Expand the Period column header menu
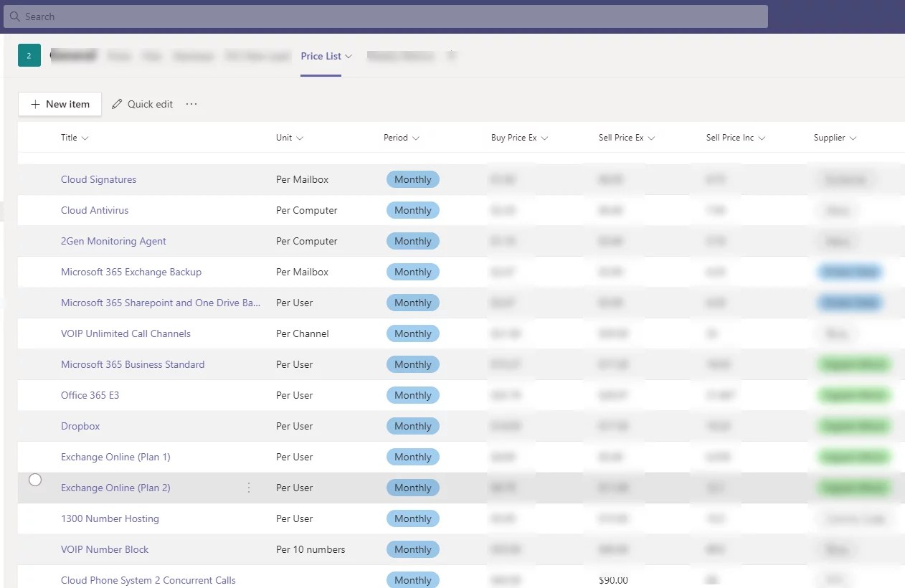The width and height of the screenshot is (905, 588). tap(416, 138)
